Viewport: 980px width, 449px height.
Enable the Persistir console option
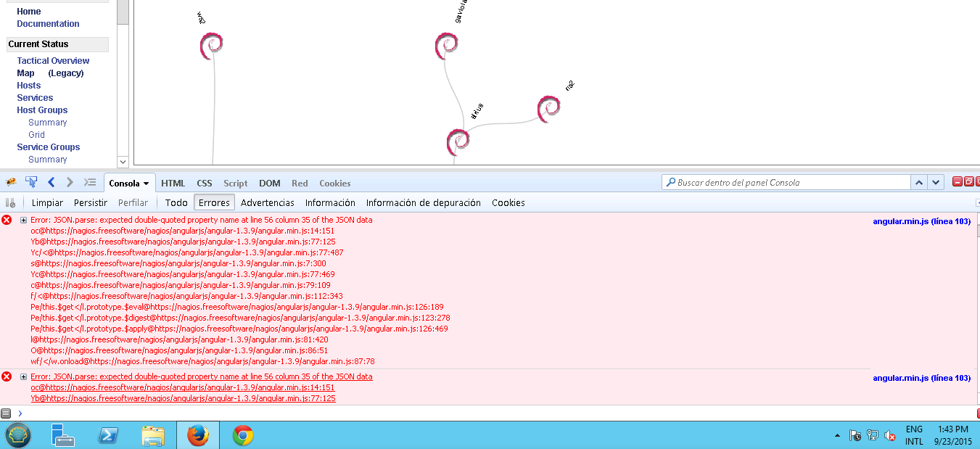91,203
